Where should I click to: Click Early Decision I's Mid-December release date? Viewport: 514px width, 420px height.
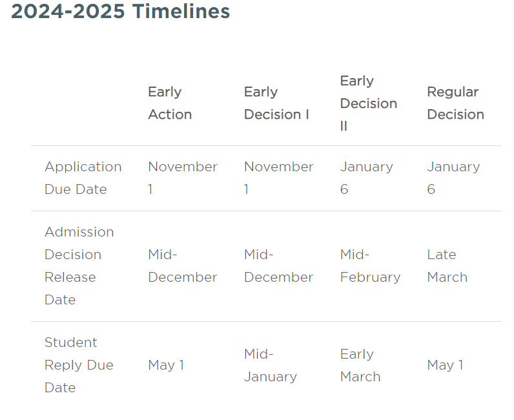[x=279, y=266]
